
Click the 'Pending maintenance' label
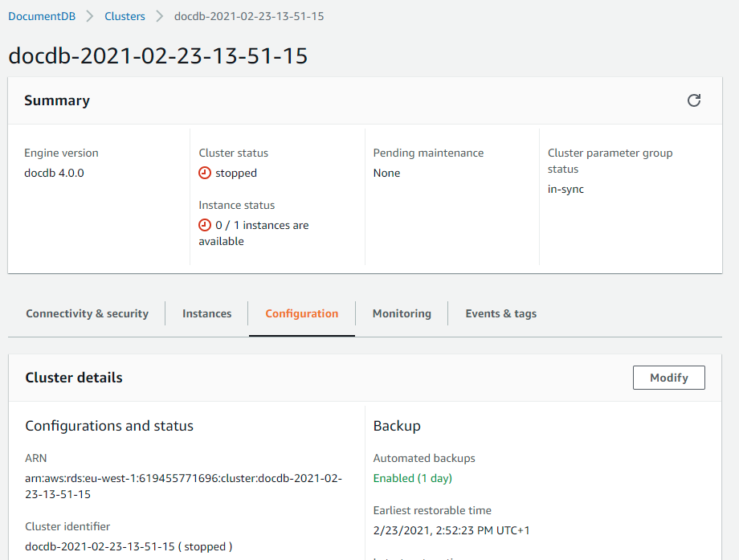tap(428, 153)
